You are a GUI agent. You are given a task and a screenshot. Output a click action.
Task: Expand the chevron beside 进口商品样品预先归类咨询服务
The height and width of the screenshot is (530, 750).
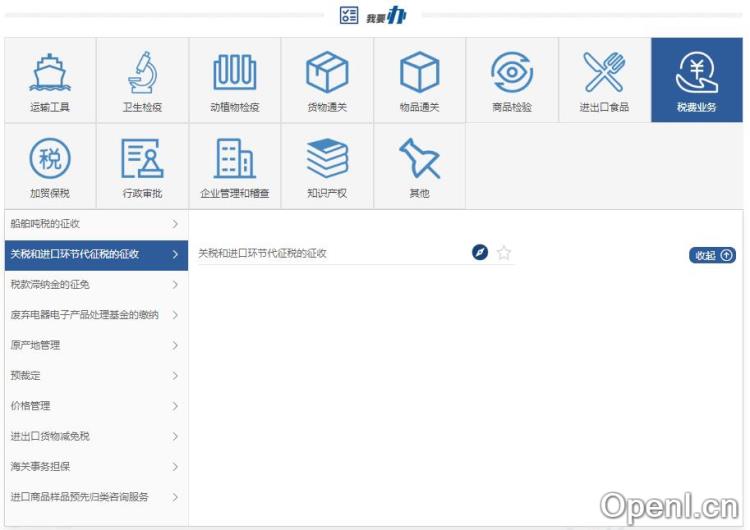click(175, 497)
